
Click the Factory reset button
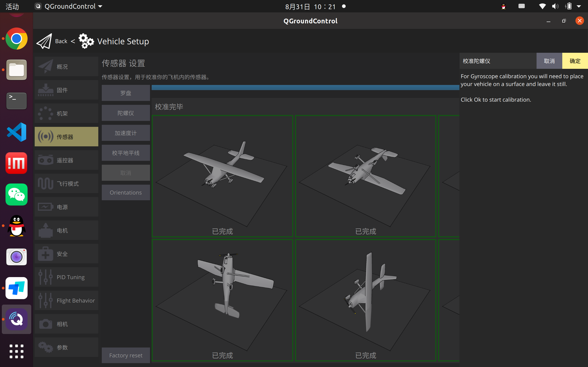click(x=126, y=355)
